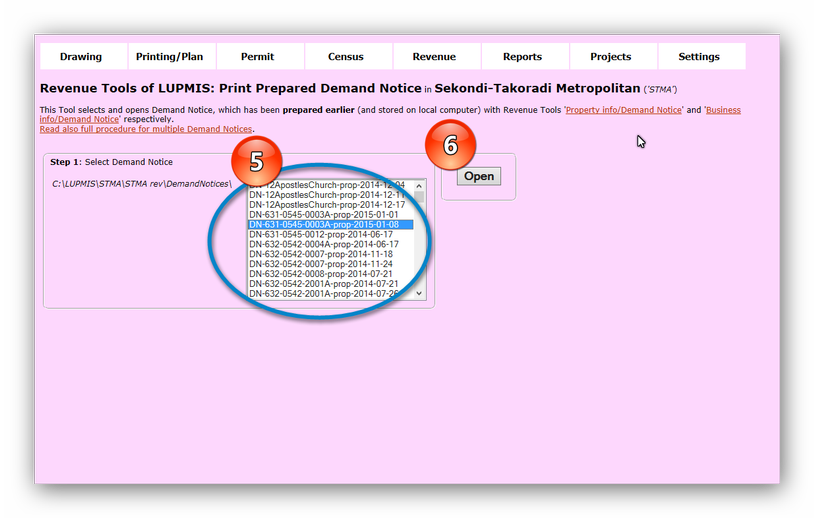This screenshot has width=814, height=518.
Task: Click the demand notice list scrollbar thumb
Action: coord(419,197)
